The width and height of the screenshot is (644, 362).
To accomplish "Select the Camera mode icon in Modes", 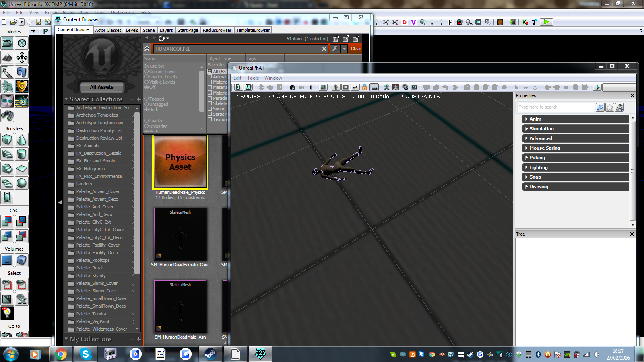I will point(7,43).
